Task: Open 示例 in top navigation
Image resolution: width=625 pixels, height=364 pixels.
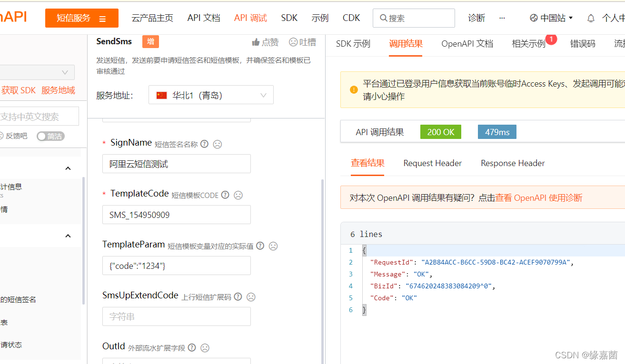Action: [x=320, y=18]
